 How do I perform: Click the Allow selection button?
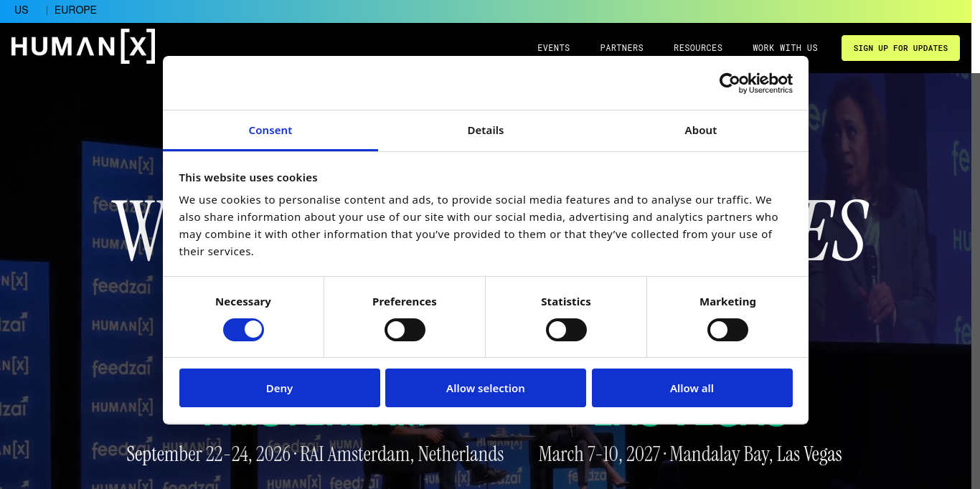(x=486, y=388)
